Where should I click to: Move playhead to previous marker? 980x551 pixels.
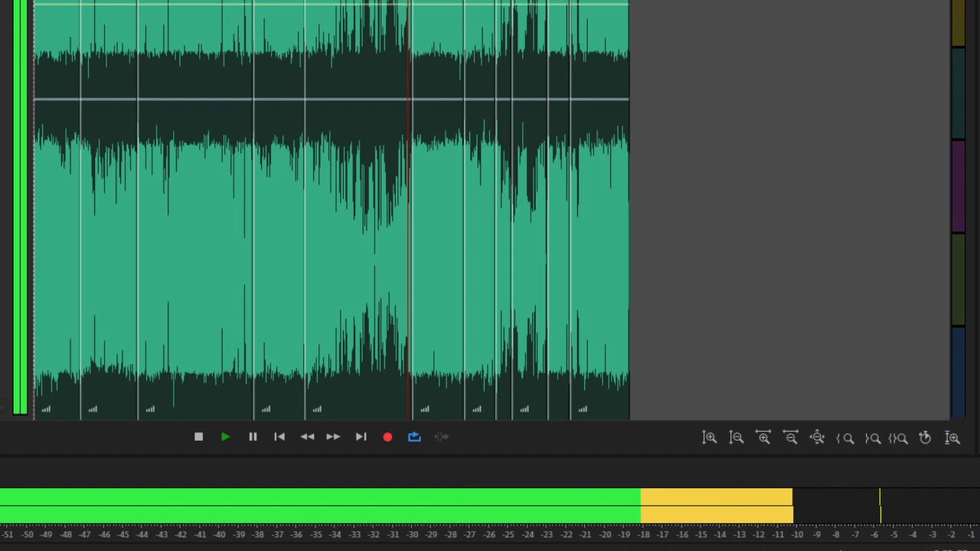pos(279,437)
